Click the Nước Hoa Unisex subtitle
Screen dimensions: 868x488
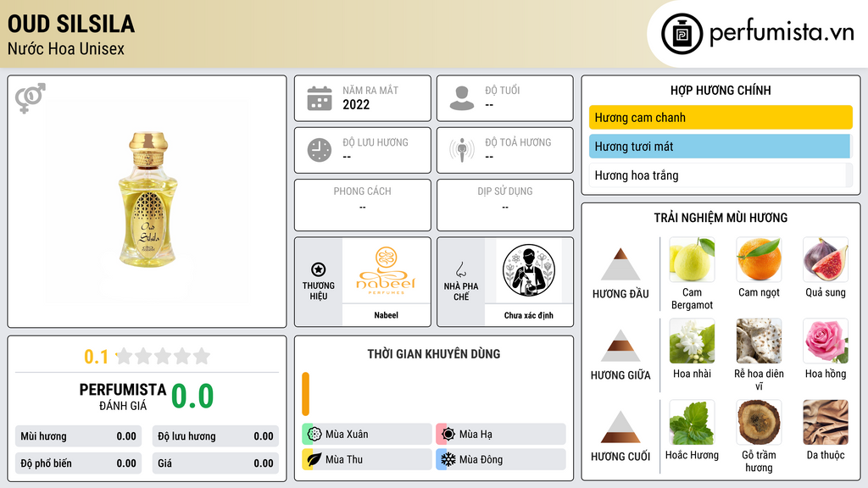click(66, 48)
